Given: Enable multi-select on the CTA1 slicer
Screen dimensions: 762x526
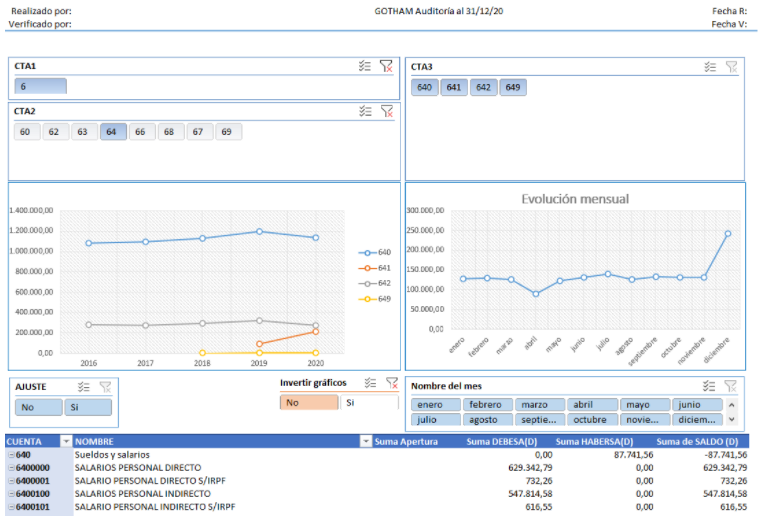Looking at the screenshot, I should tap(365, 66).
